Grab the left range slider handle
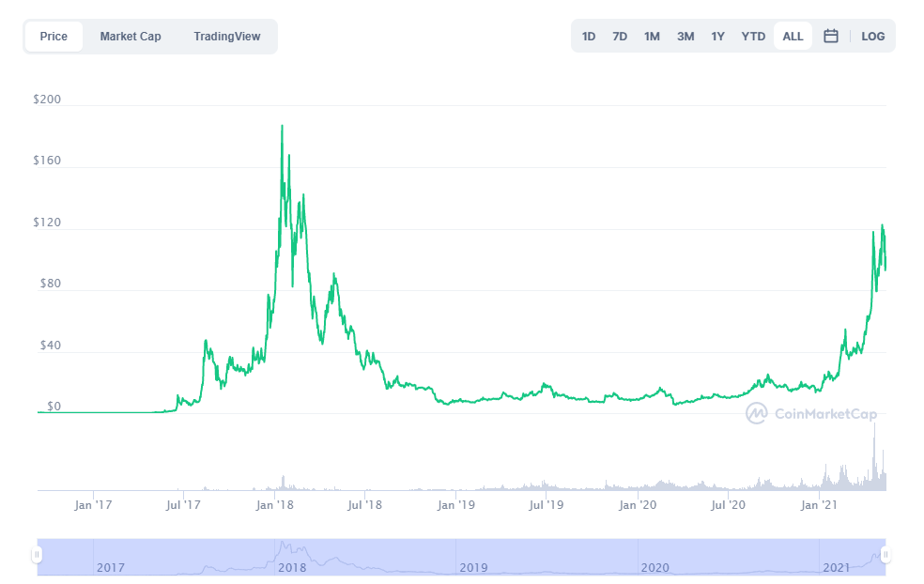924x584 pixels. (x=38, y=555)
